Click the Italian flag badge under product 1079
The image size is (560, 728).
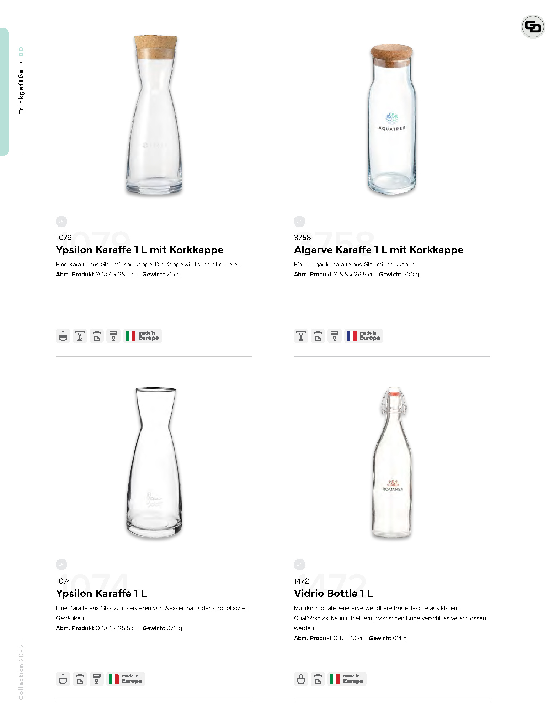point(143,336)
